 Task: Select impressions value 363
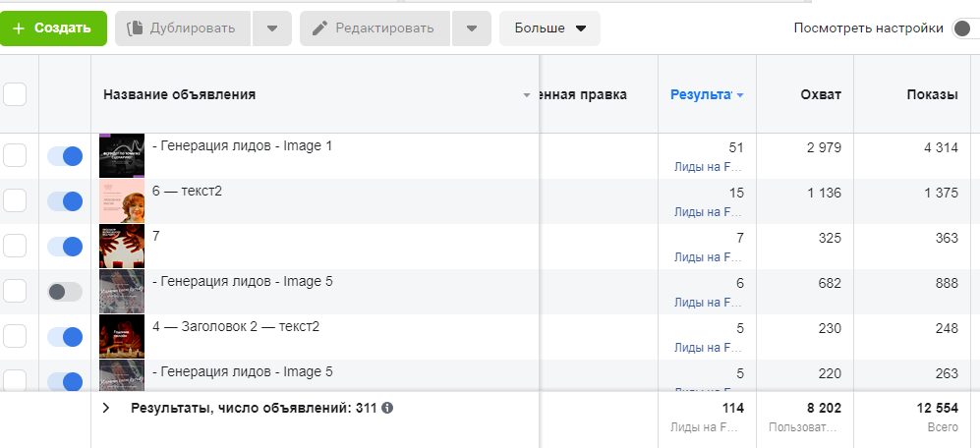coord(947,238)
